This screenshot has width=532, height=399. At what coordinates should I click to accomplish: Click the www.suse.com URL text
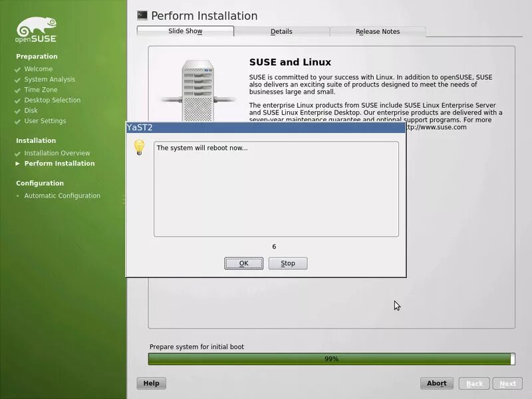(x=436, y=127)
